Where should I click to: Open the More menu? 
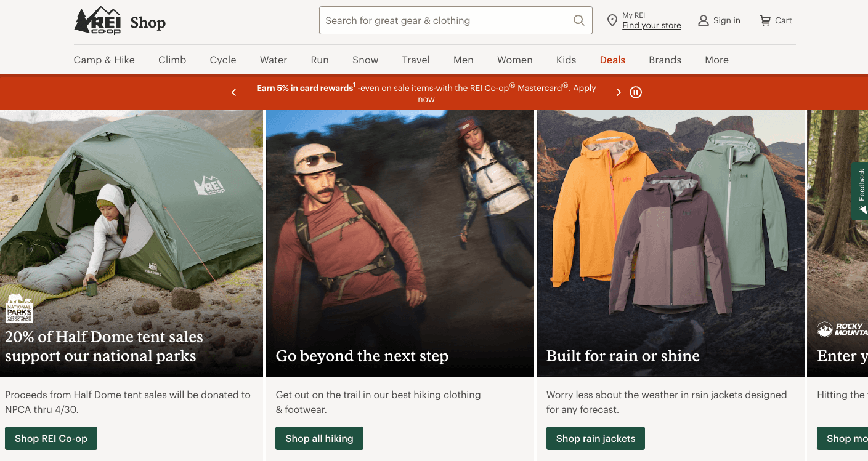click(717, 60)
